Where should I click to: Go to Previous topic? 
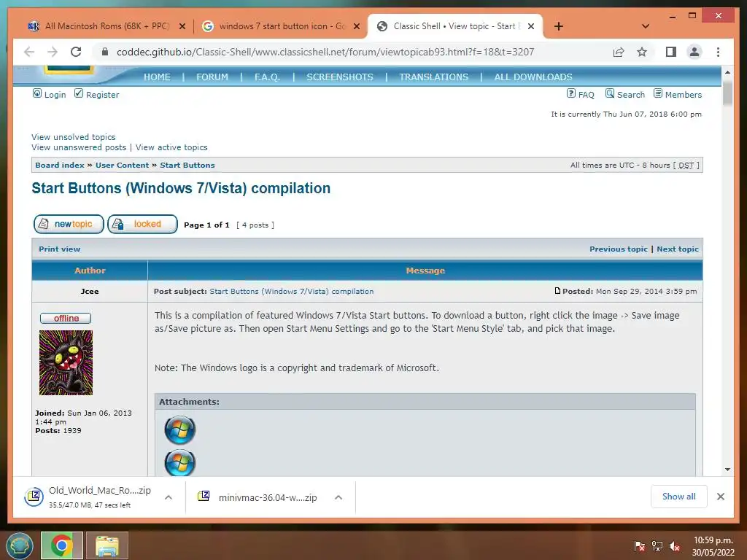coord(619,249)
